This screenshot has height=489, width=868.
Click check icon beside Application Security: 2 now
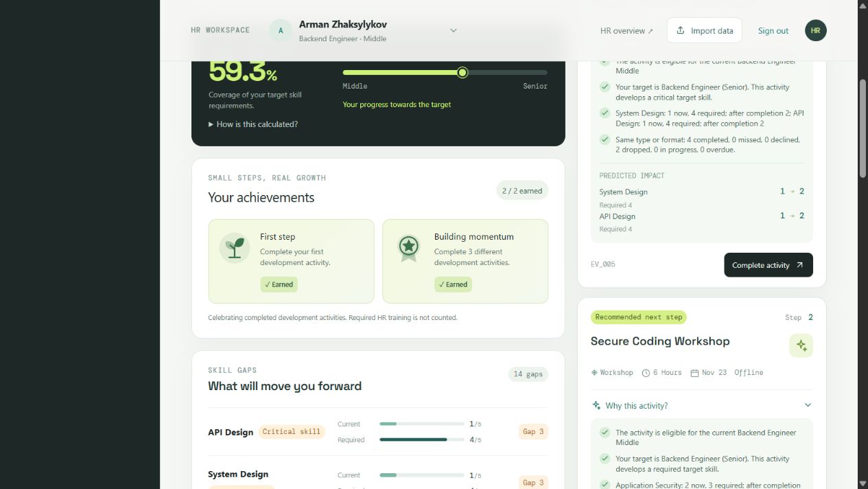(x=605, y=485)
